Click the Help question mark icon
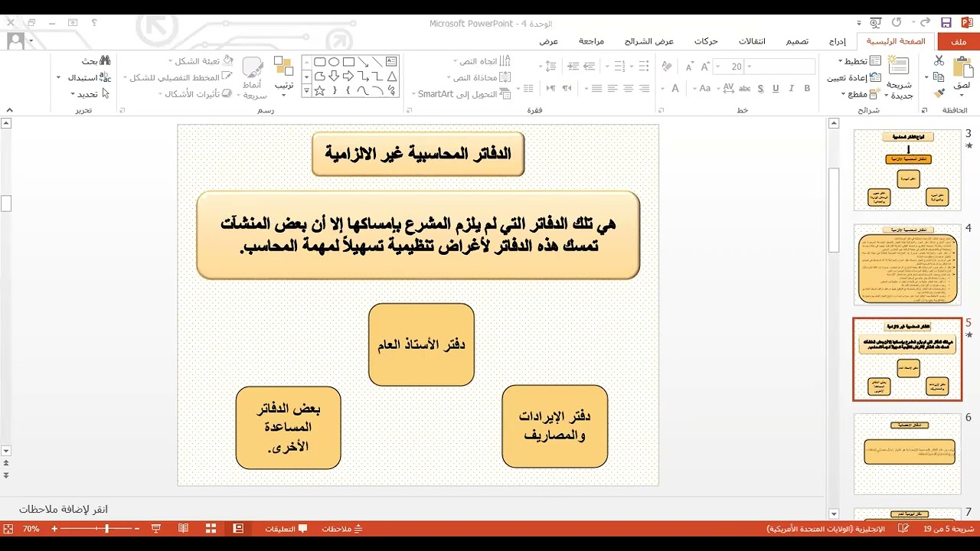Image resolution: width=980 pixels, height=551 pixels. point(94,23)
